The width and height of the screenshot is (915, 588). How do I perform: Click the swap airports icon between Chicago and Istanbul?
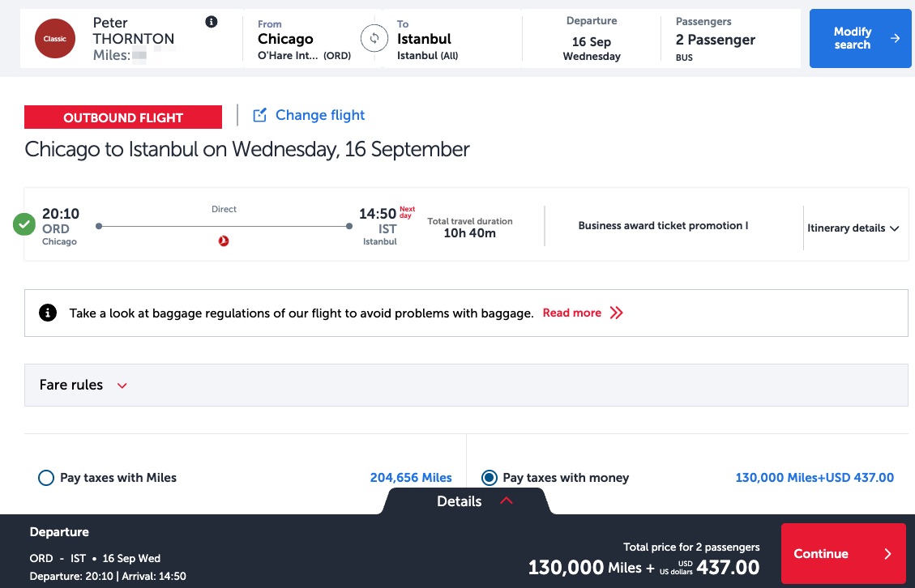(x=374, y=38)
